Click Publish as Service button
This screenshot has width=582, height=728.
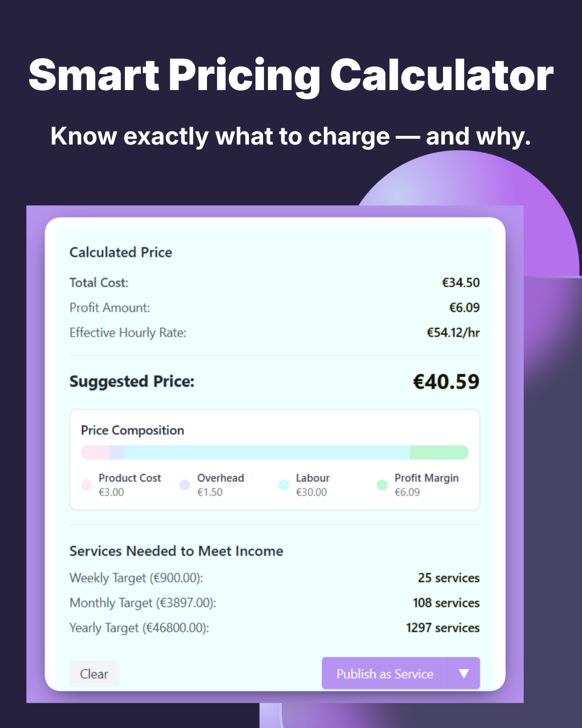pos(385,674)
